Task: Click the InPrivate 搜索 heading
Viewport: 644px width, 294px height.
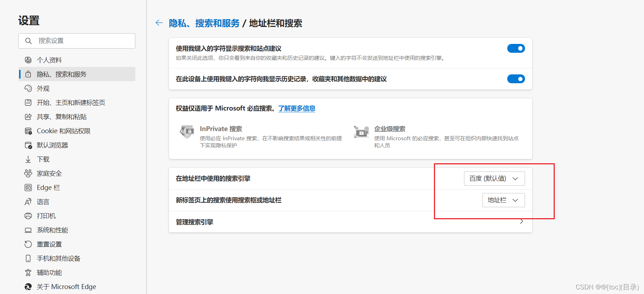Action: tap(221, 129)
